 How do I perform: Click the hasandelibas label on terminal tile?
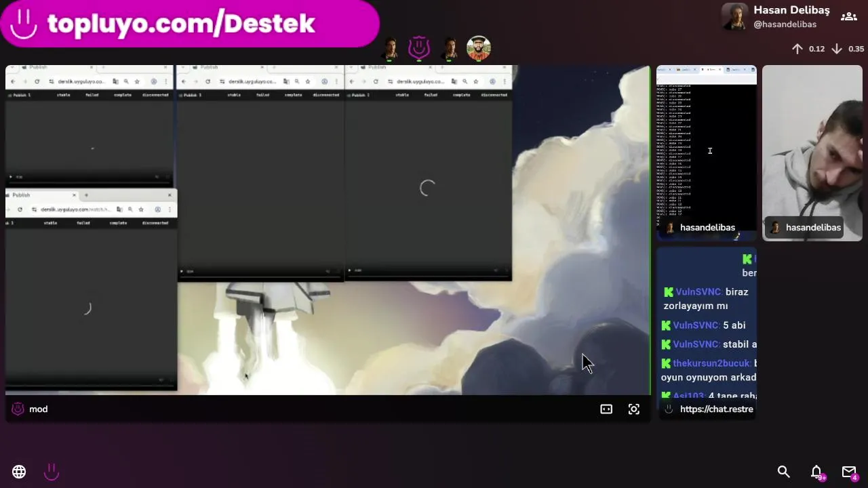click(707, 228)
